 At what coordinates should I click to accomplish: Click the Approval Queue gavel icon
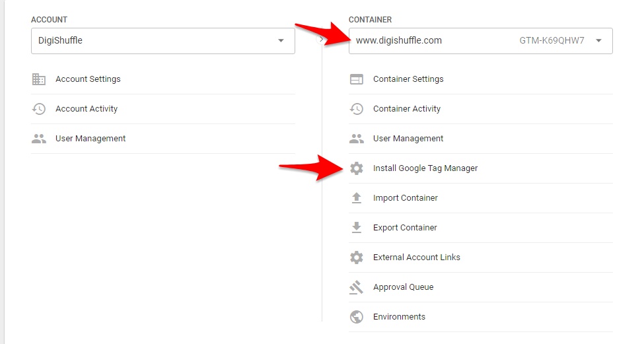357,287
